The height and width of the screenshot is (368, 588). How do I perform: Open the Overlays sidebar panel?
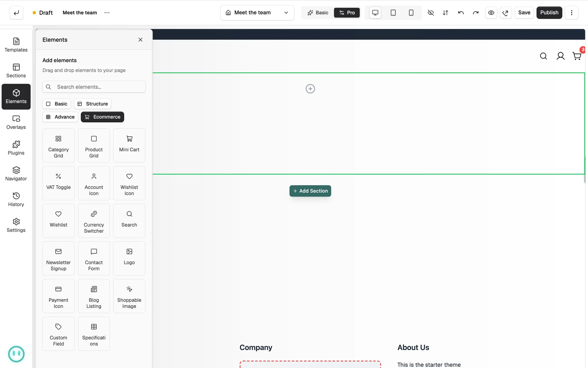point(16,122)
